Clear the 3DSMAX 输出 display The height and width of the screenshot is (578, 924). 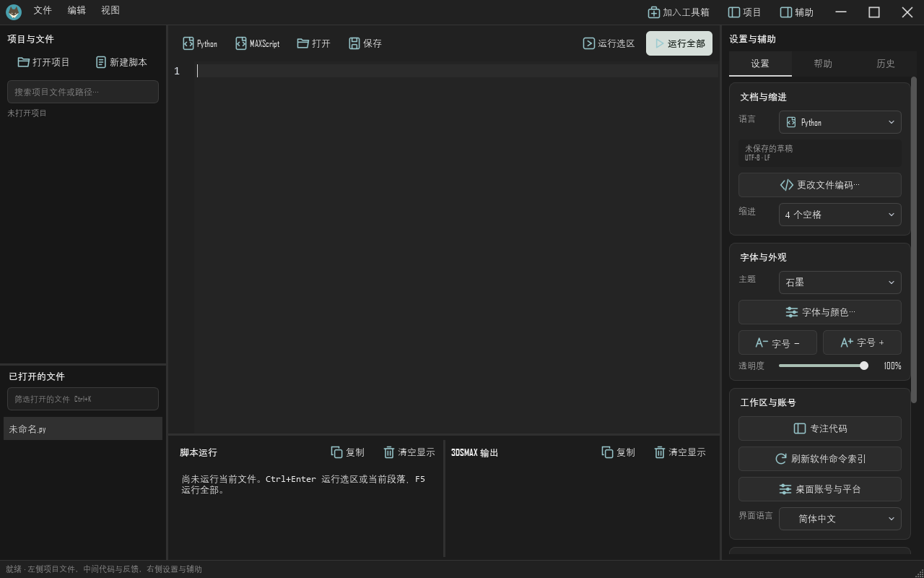point(680,452)
